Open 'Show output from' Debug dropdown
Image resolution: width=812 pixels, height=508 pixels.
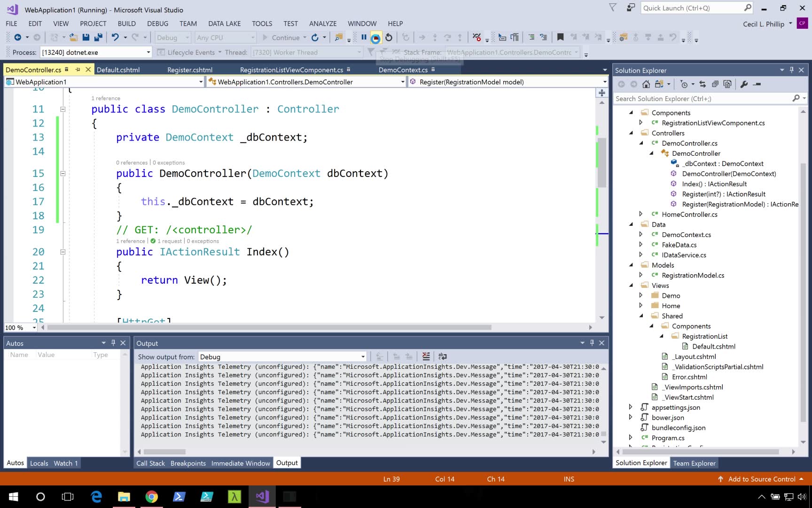(363, 357)
